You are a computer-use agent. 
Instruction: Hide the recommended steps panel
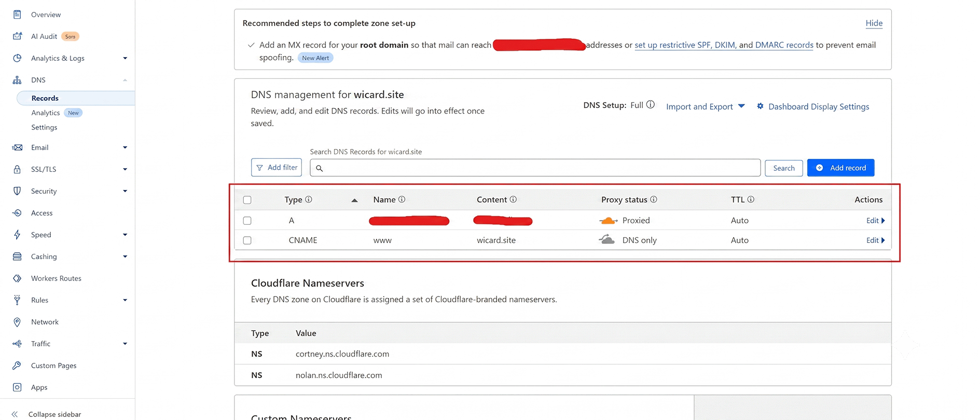(x=874, y=23)
